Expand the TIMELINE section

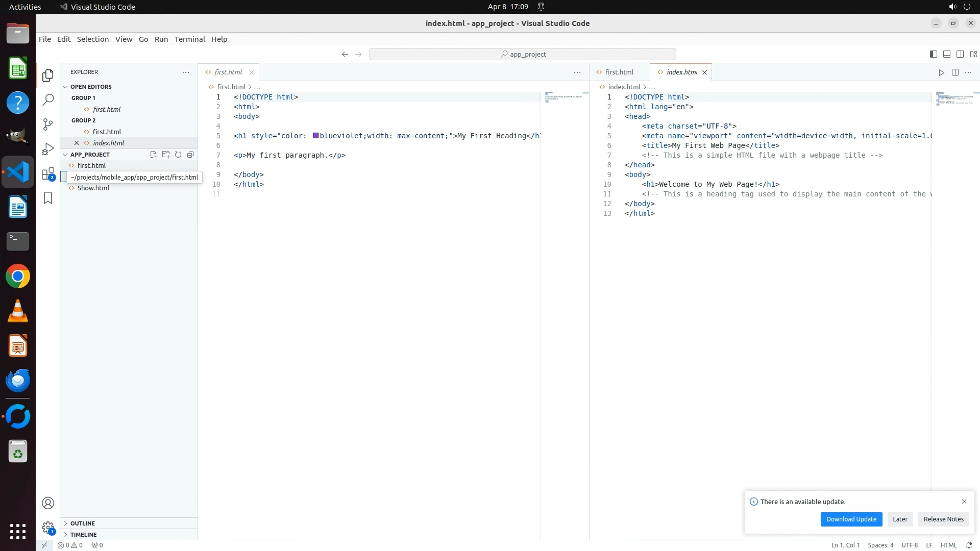pos(83,535)
